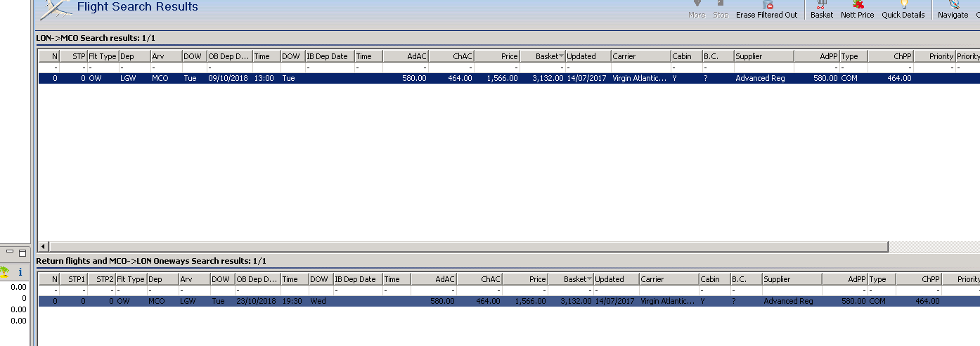The height and width of the screenshot is (346, 980).
Task: Click outbound filter cell under Supplier
Action: point(763,68)
